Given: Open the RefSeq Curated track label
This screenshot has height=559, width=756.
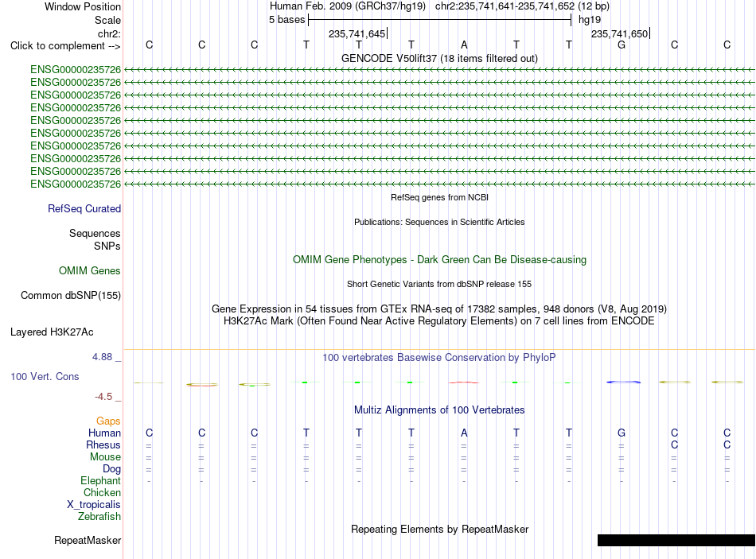Looking at the screenshot, I should point(84,208).
